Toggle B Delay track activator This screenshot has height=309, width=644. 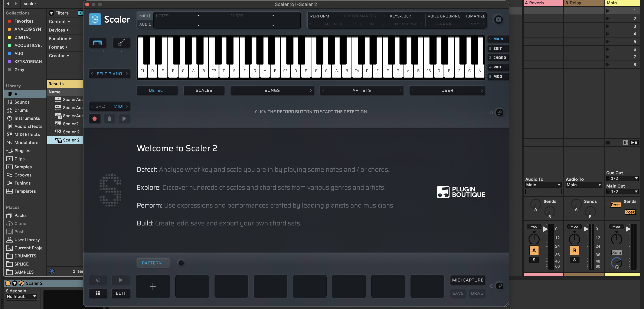(x=574, y=250)
